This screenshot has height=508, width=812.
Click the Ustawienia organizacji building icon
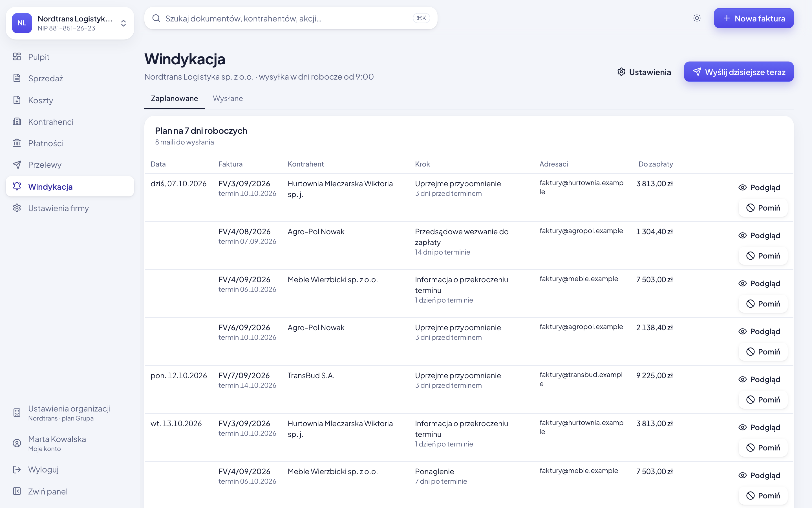(17, 413)
